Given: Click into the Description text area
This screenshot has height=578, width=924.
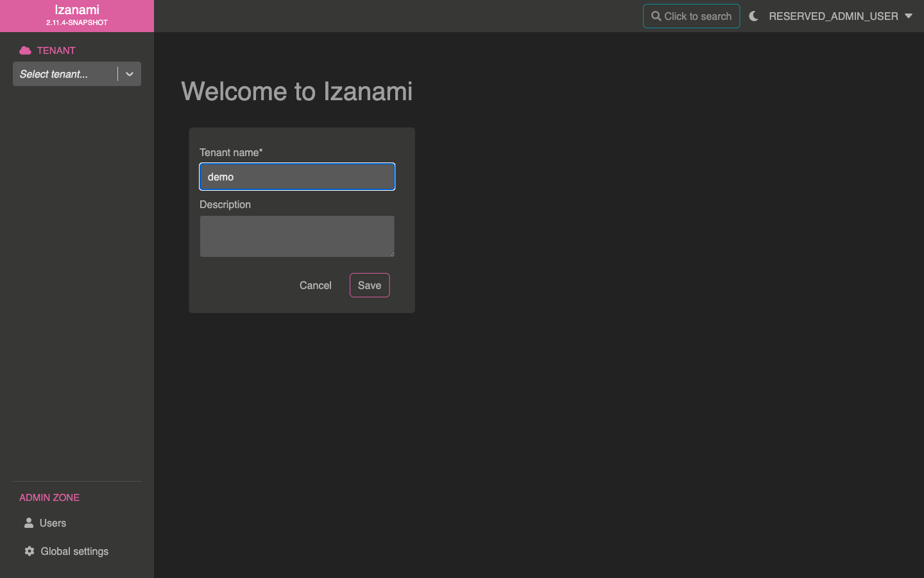Looking at the screenshot, I should (x=297, y=236).
